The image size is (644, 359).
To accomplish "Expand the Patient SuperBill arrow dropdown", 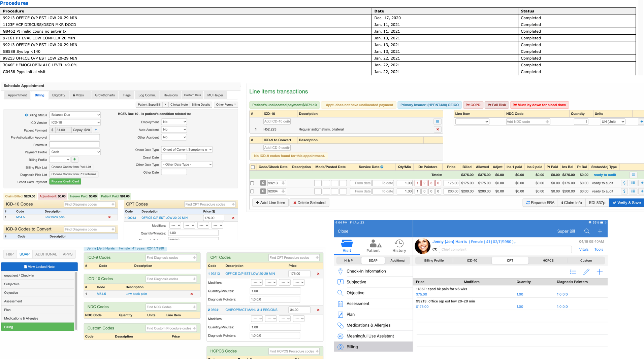I will point(165,105).
